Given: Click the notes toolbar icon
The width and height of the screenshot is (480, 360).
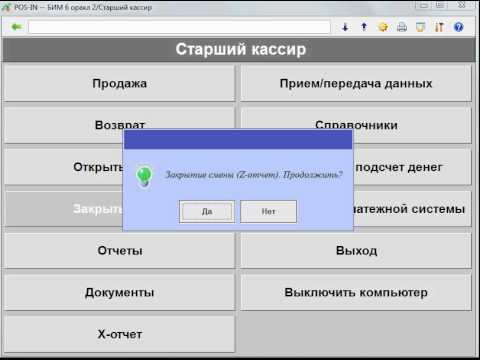Looking at the screenshot, I should click(x=421, y=27).
